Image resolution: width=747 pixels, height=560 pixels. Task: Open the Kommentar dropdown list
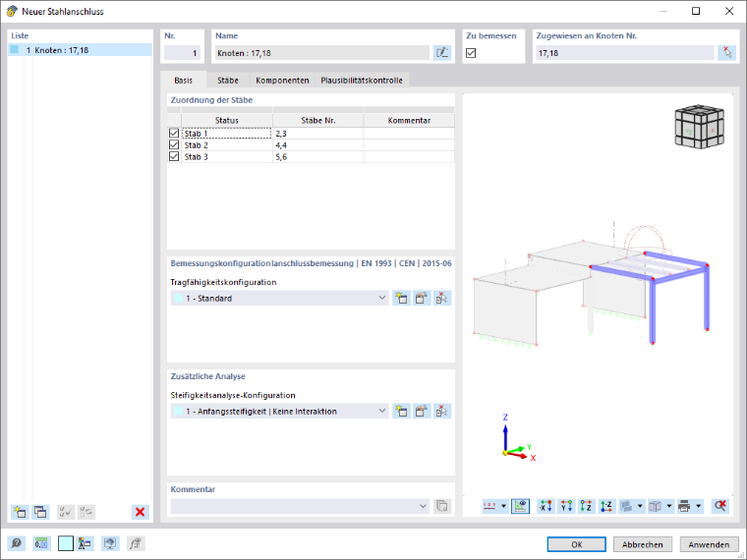[423, 506]
